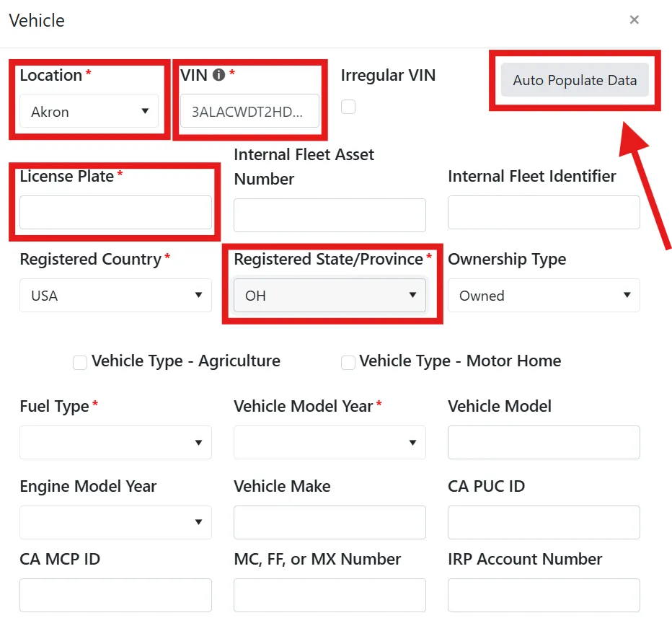Click into the License Plate field
Viewport: 672px width, 618px height.
tap(115, 213)
